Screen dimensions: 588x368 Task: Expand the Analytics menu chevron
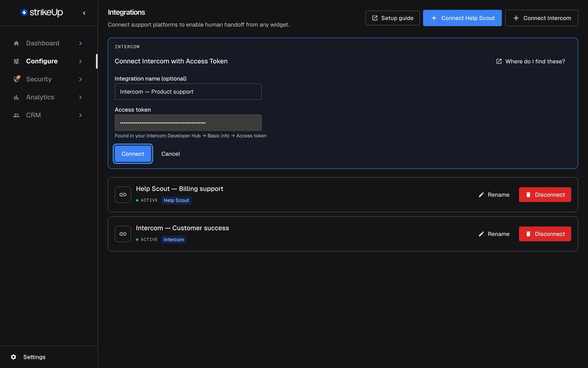coord(80,97)
